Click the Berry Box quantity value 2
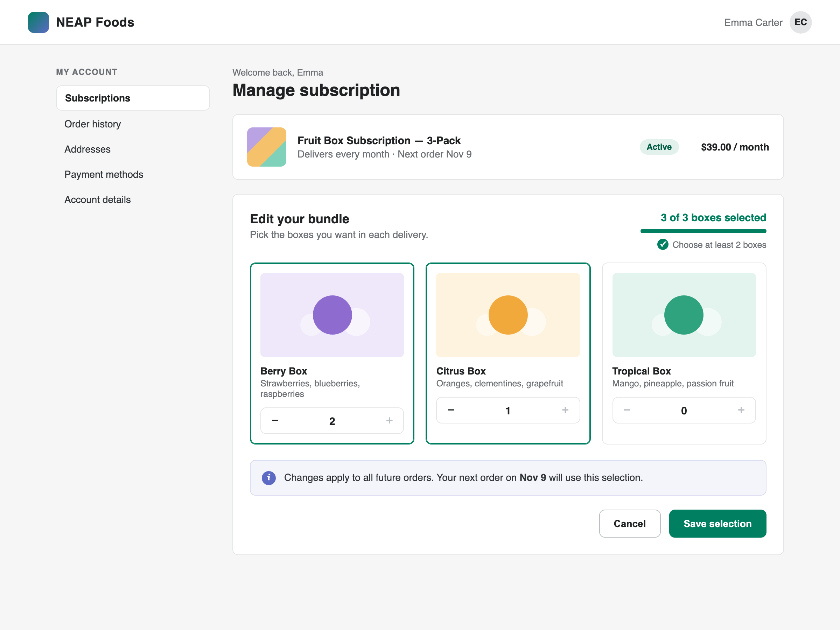840x630 pixels. pyautogui.click(x=332, y=421)
